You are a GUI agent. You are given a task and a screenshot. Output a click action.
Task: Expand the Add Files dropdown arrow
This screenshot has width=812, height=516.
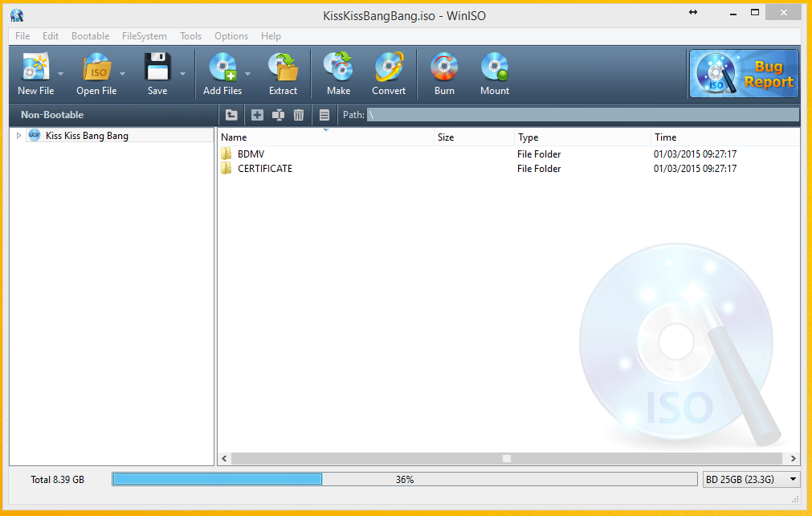tap(247, 74)
